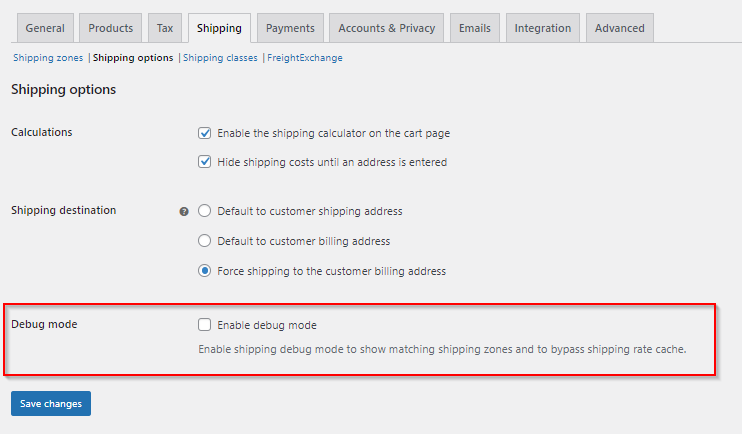Choose Default to customer billing address option
The width and height of the screenshot is (742, 434).
coord(205,241)
